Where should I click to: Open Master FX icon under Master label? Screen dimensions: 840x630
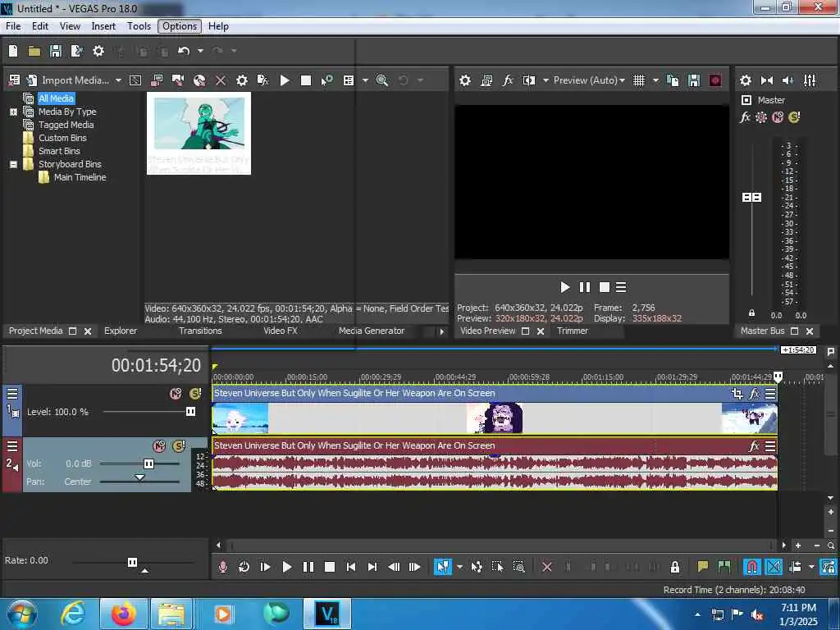(x=745, y=116)
